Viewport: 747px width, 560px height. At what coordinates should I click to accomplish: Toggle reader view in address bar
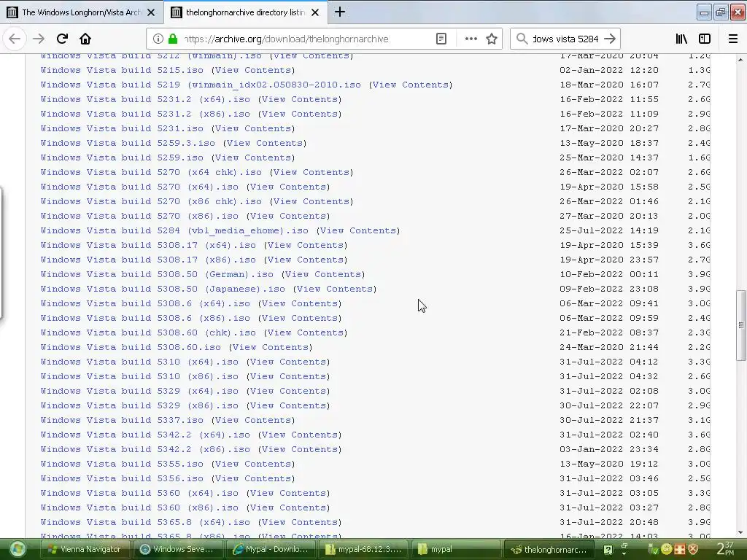tap(441, 39)
